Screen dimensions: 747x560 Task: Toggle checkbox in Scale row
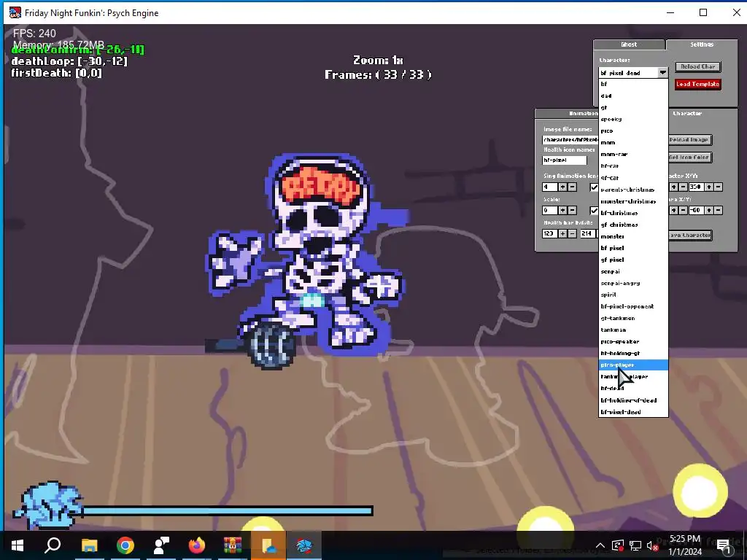point(594,210)
